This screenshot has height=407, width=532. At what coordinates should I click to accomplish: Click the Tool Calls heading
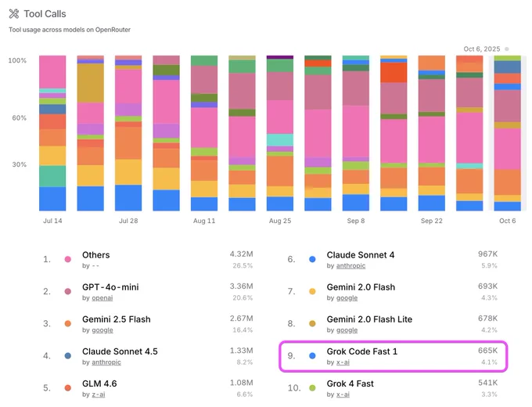coord(45,14)
